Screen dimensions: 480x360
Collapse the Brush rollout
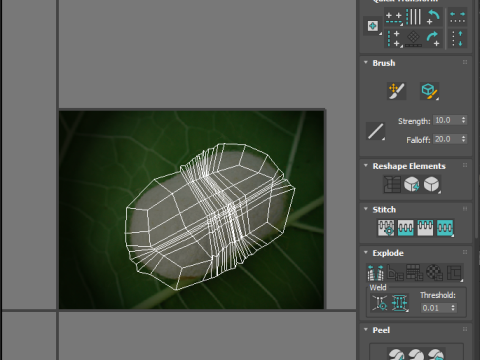pyautogui.click(x=366, y=63)
